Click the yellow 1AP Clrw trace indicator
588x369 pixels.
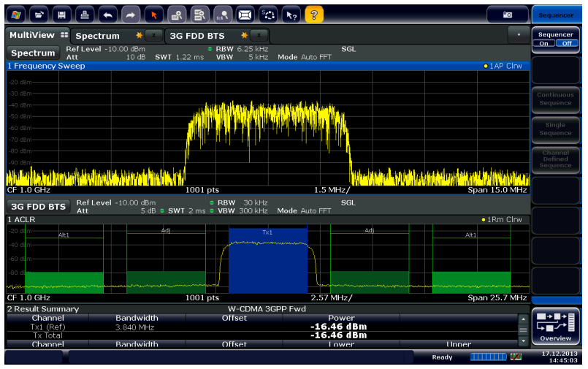[503, 66]
